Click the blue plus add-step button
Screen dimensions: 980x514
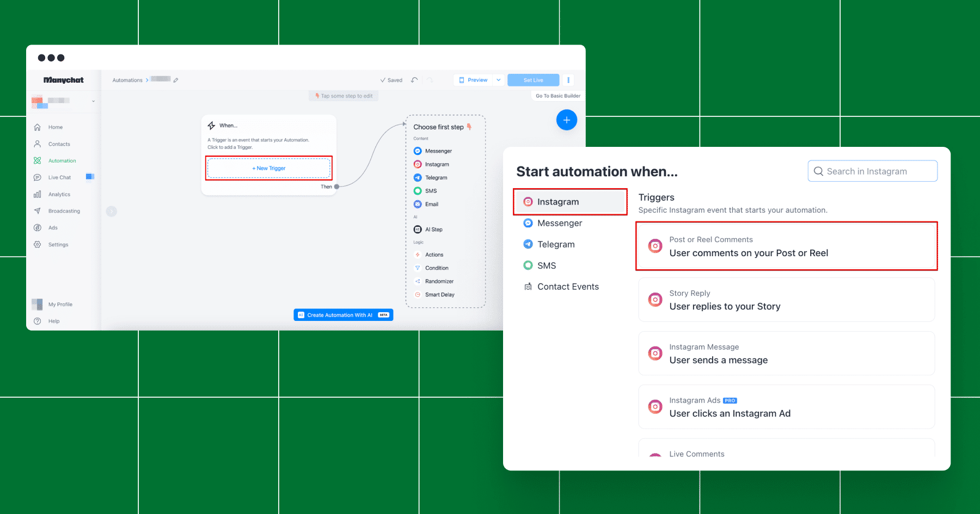tap(566, 120)
